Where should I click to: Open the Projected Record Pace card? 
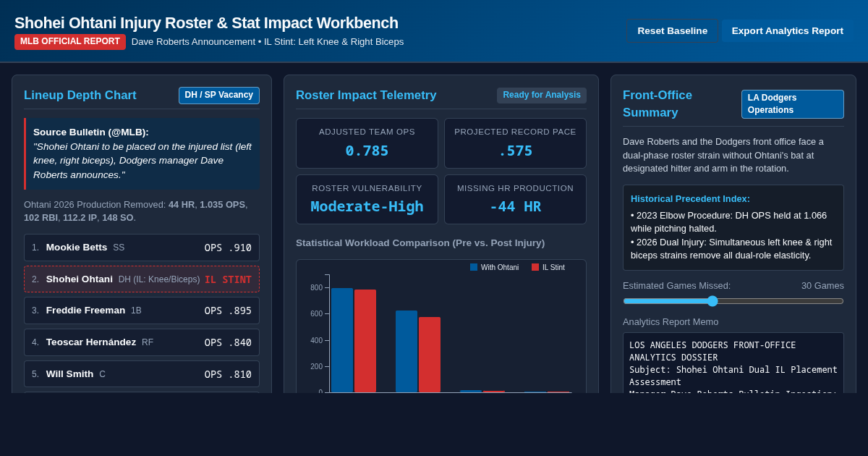pyautogui.click(x=515, y=143)
